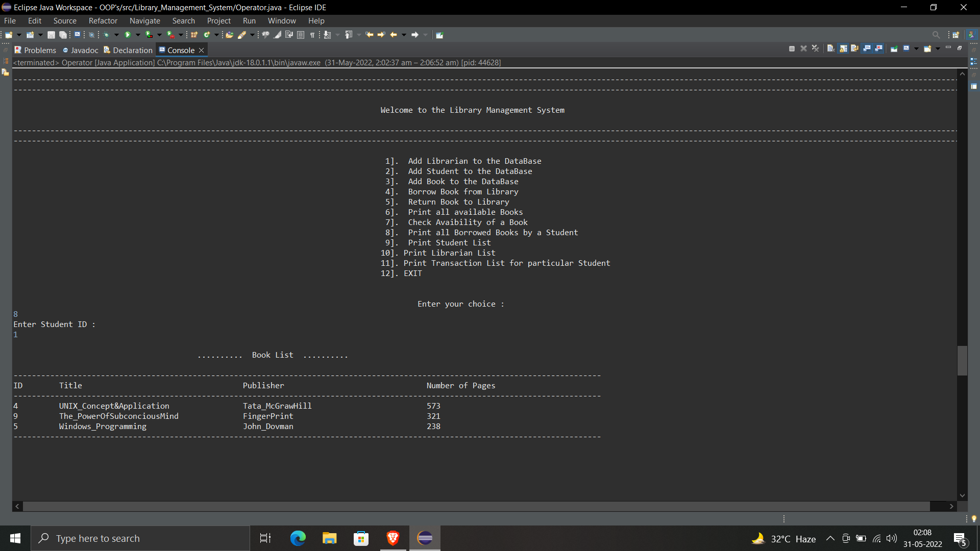Toggle Word Wrap in the console toolbar

click(x=854, y=48)
